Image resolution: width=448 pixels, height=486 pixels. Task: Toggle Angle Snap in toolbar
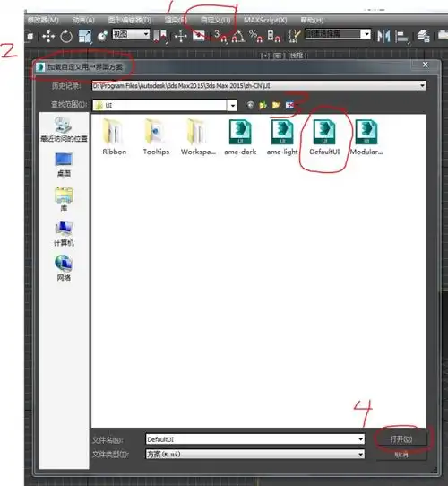238,36
